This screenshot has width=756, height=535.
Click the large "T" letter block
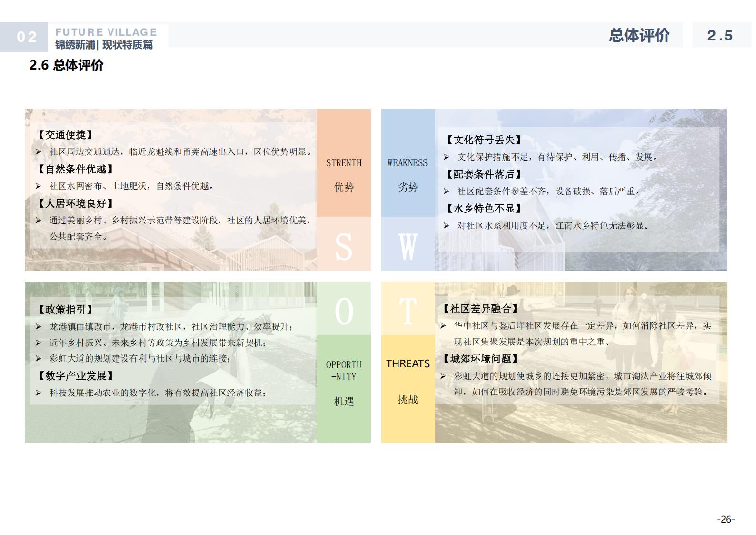(x=408, y=308)
